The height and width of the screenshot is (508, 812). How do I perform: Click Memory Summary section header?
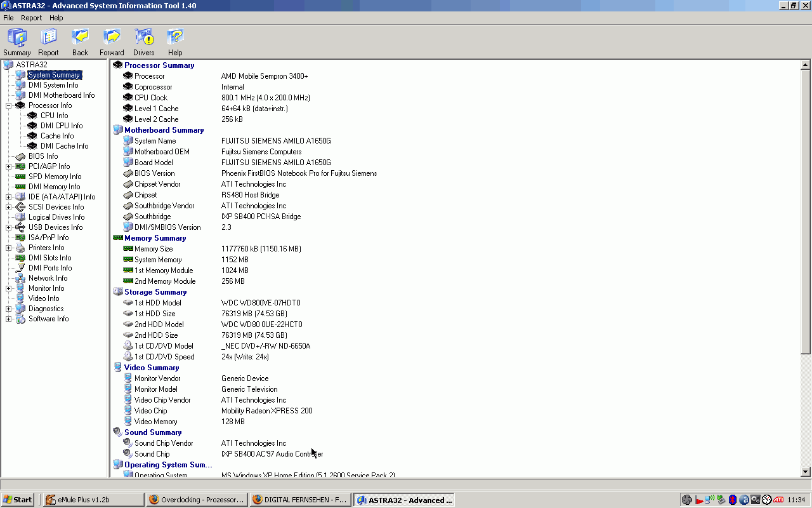[x=155, y=238]
